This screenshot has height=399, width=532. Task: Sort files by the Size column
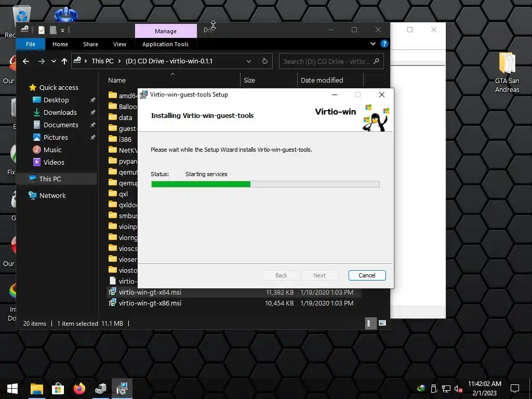tap(249, 81)
